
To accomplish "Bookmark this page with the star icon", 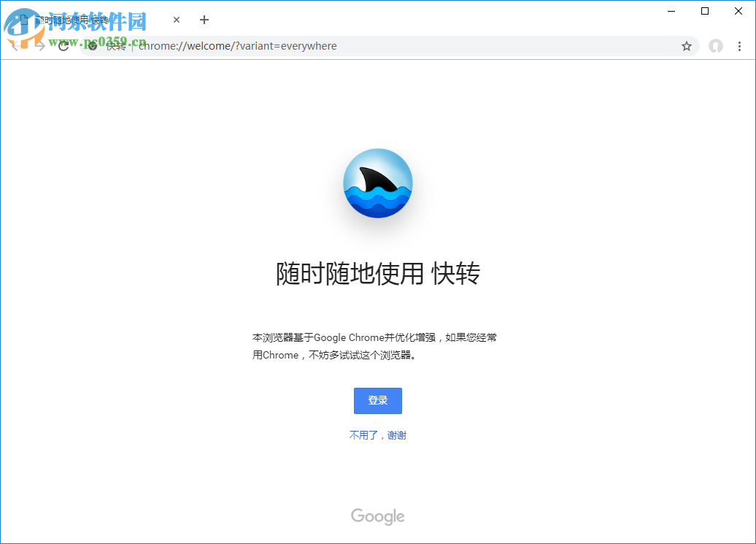I will pos(686,45).
